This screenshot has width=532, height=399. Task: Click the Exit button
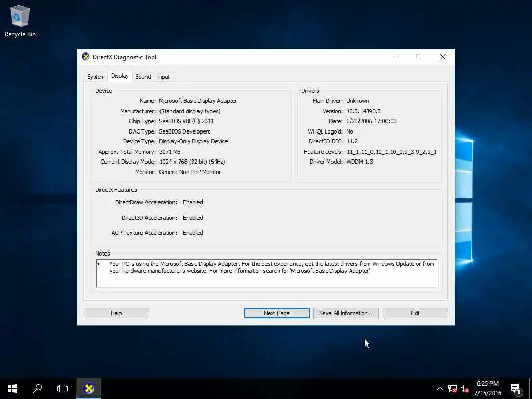pyautogui.click(x=415, y=313)
